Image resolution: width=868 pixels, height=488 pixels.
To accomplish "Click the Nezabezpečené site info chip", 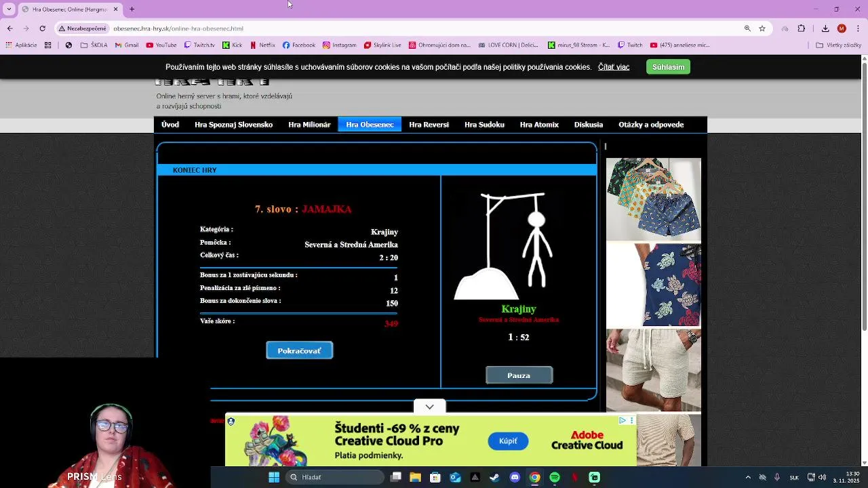I will pos(83,28).
